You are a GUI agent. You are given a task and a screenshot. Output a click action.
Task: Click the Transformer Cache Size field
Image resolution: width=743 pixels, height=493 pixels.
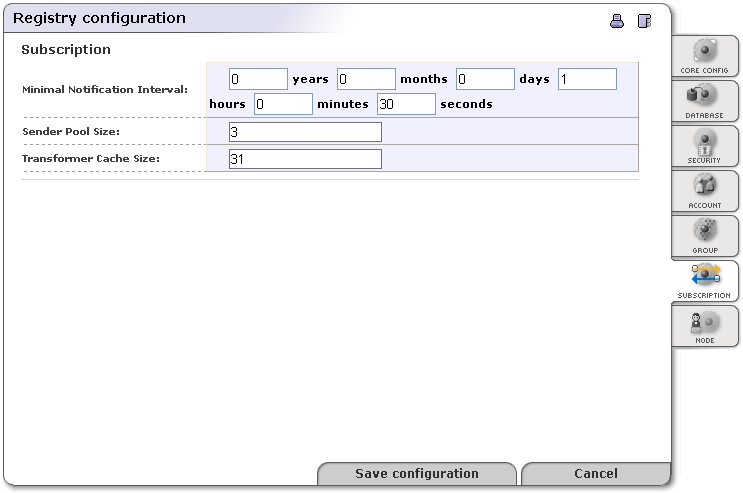[305, 159]
